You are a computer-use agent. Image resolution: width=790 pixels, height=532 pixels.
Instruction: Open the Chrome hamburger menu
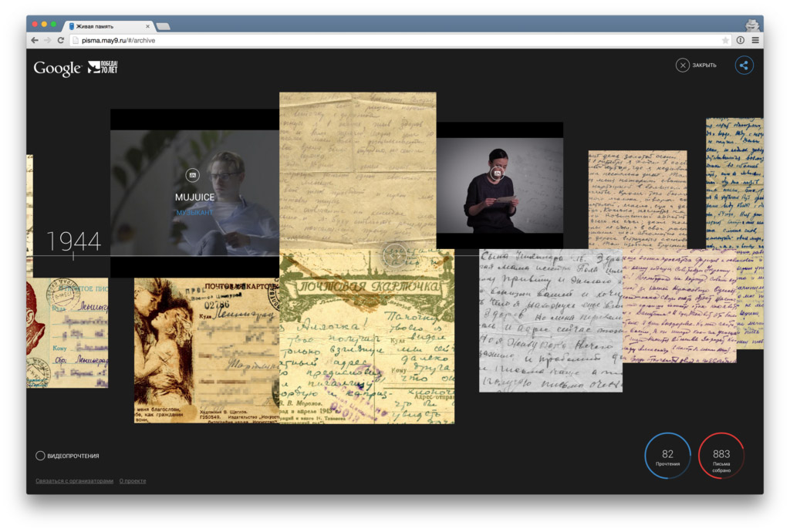(755, 40)
